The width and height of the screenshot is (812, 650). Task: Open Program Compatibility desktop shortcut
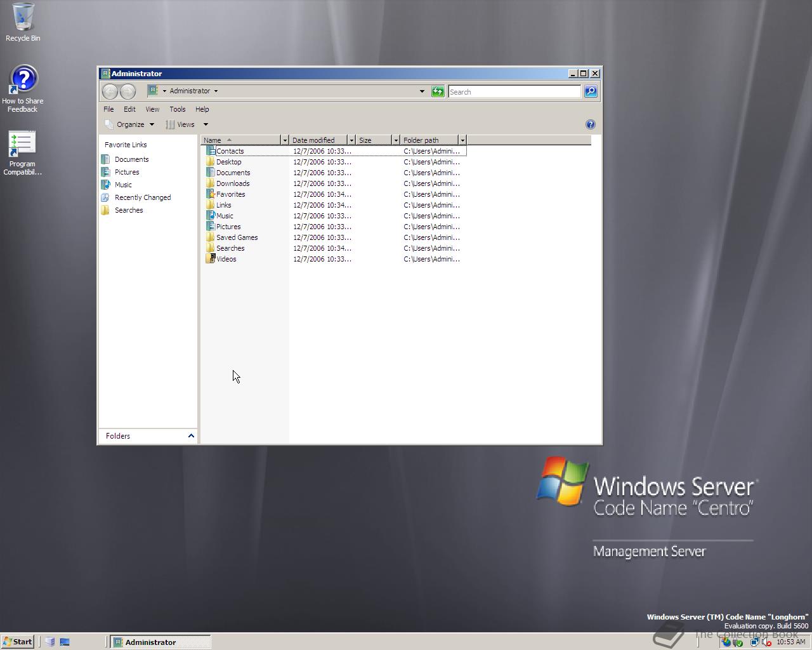(x=22, y=153)
